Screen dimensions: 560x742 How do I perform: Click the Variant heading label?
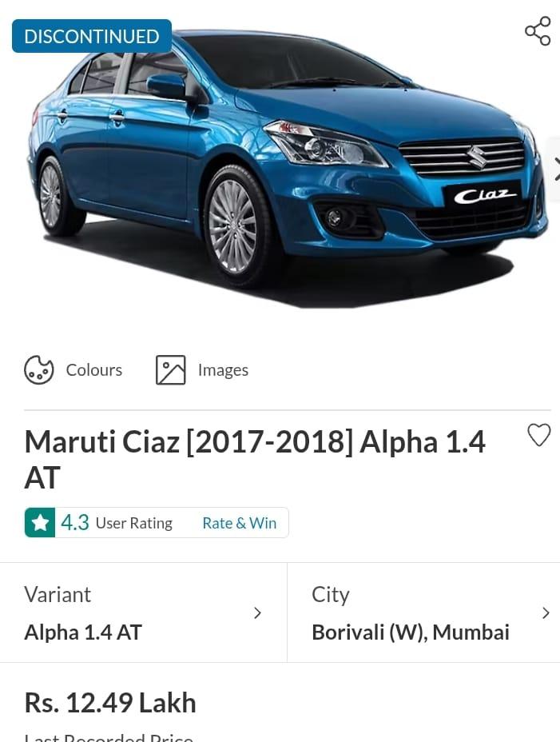(58, 594)
